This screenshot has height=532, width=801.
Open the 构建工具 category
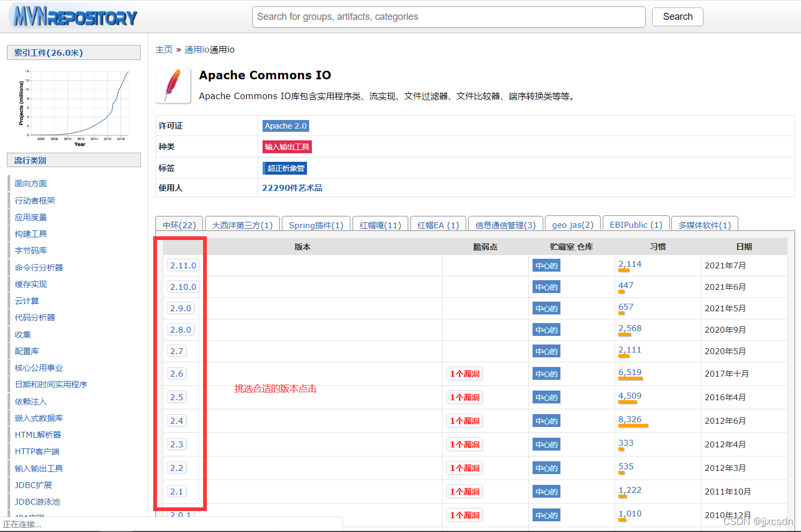click(31, 234)
